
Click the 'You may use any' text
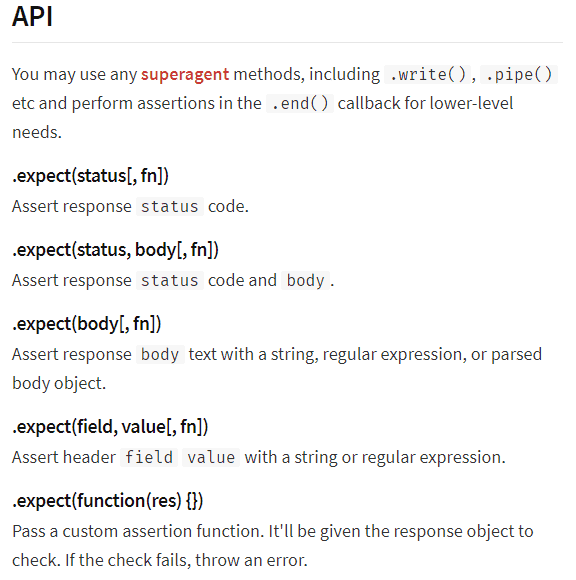tap(74, 74)
